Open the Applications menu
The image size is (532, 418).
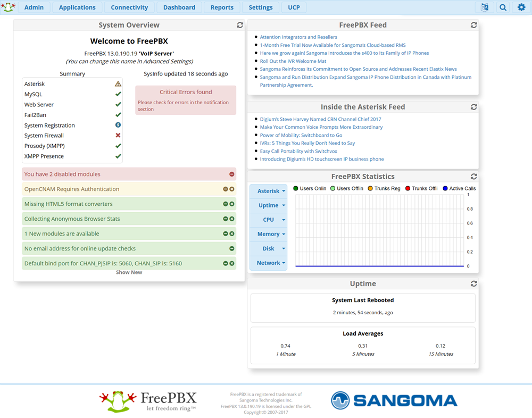[77, 7]
